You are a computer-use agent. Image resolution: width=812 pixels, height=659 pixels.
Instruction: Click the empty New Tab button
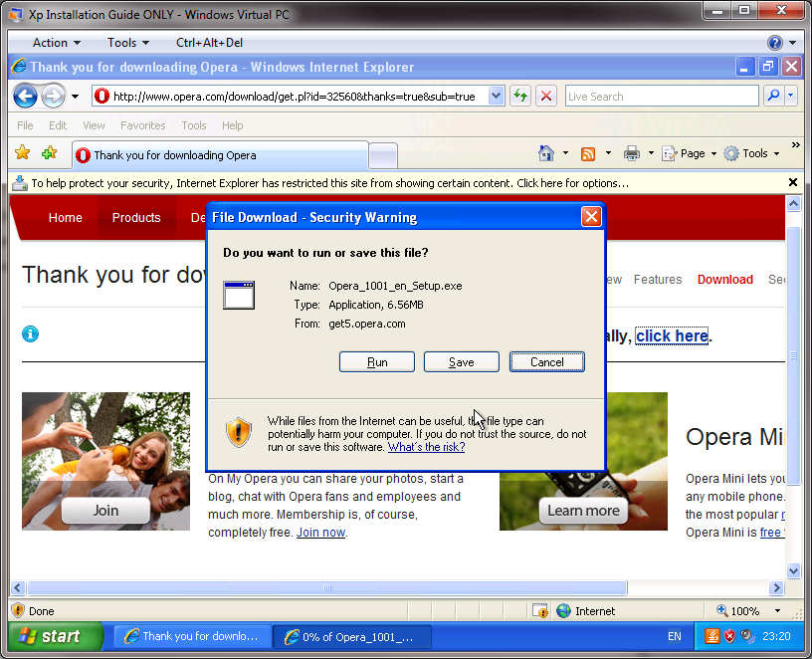pyautogui.click(x=383, y=155)
